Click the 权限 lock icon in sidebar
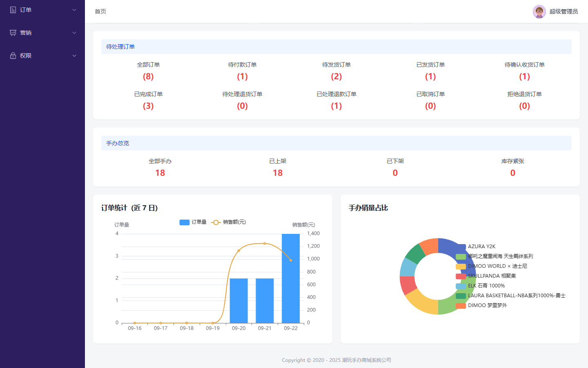The width and height of the screenshot is (588, 368). 13,56
